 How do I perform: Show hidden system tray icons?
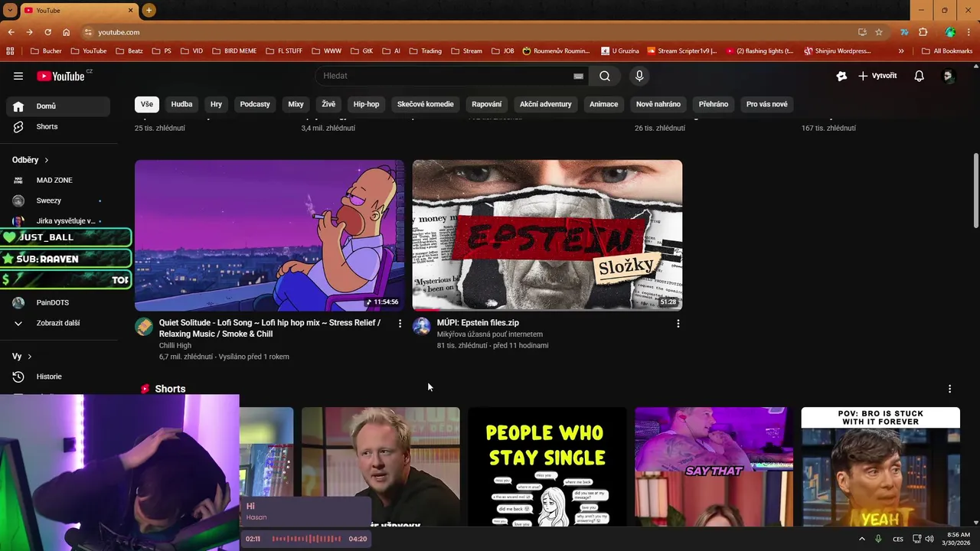(861, 539)
